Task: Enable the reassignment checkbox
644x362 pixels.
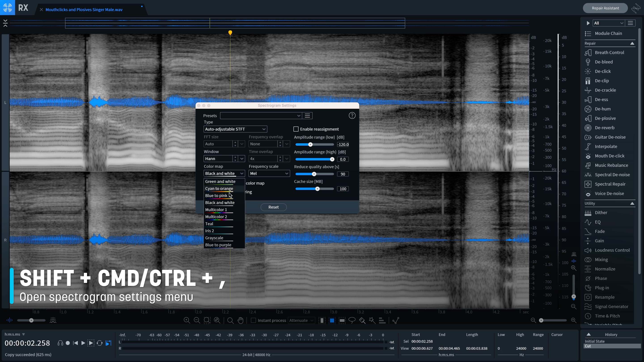Action: pos(296,129)
